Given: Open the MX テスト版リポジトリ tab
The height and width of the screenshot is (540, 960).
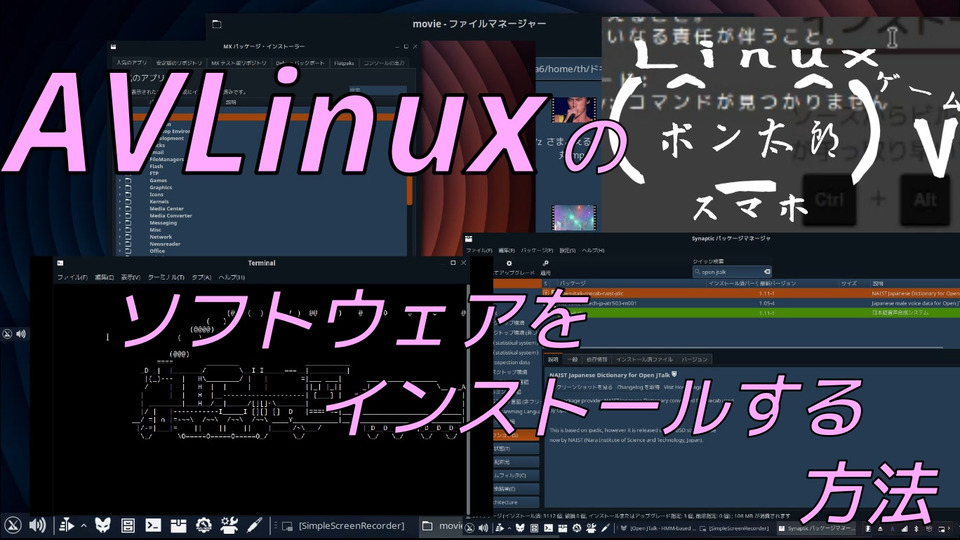Looking at the screenshot, I should click(x=239, y=63).
